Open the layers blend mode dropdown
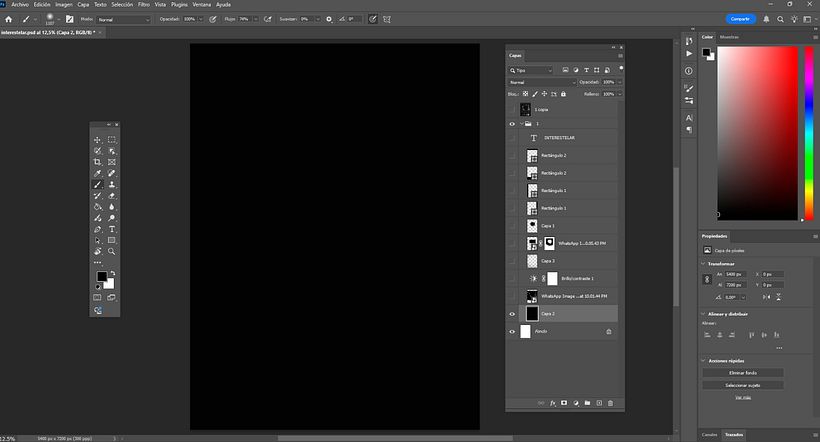This screenshot has width=820, height=442. coord(542,83)
